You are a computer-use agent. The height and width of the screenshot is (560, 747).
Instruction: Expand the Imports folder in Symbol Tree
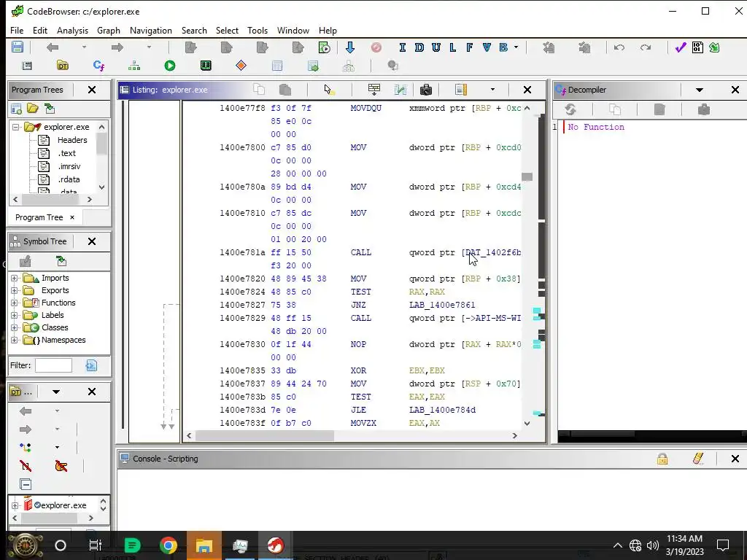point(15,278)
